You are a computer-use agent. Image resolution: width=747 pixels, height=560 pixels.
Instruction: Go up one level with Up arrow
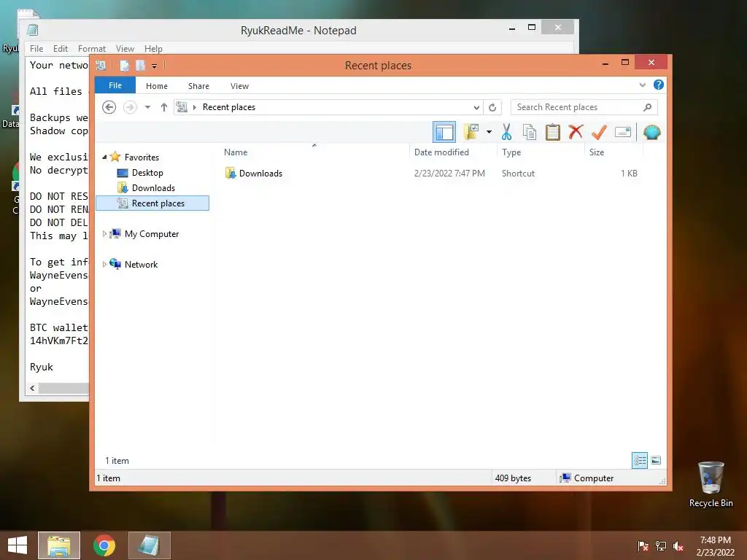[x=164, y=107]
